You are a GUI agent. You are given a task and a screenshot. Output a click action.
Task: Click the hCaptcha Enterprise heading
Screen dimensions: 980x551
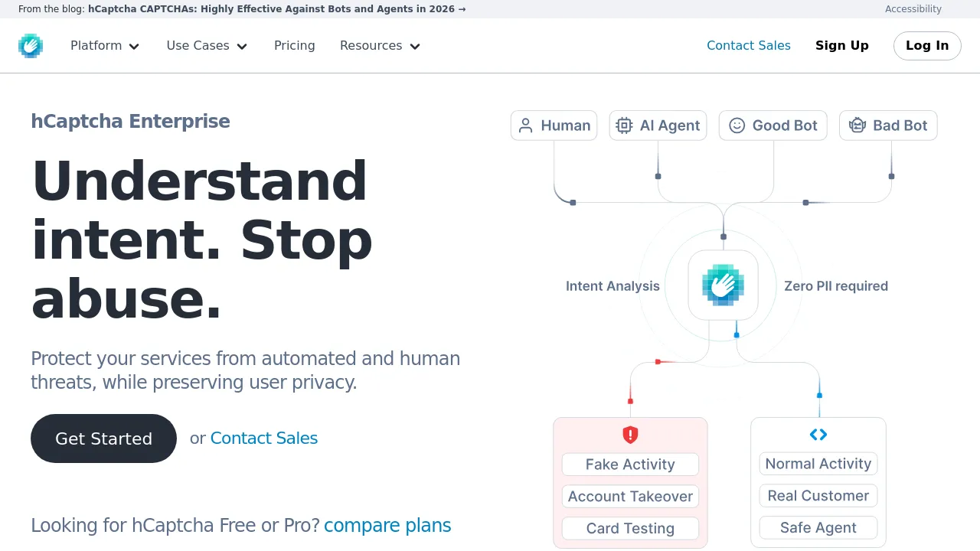click(130, 122)
